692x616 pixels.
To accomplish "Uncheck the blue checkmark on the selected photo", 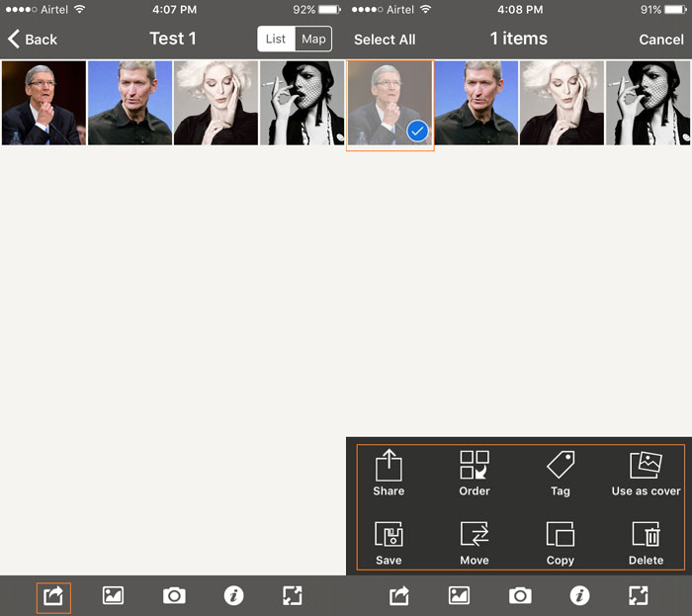I will tap(417, 131).
